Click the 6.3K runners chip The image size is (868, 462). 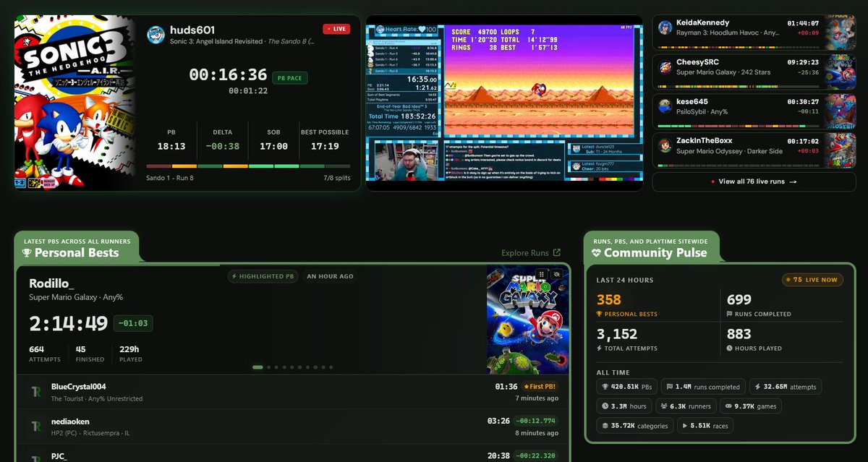click(x=686, y=406)
